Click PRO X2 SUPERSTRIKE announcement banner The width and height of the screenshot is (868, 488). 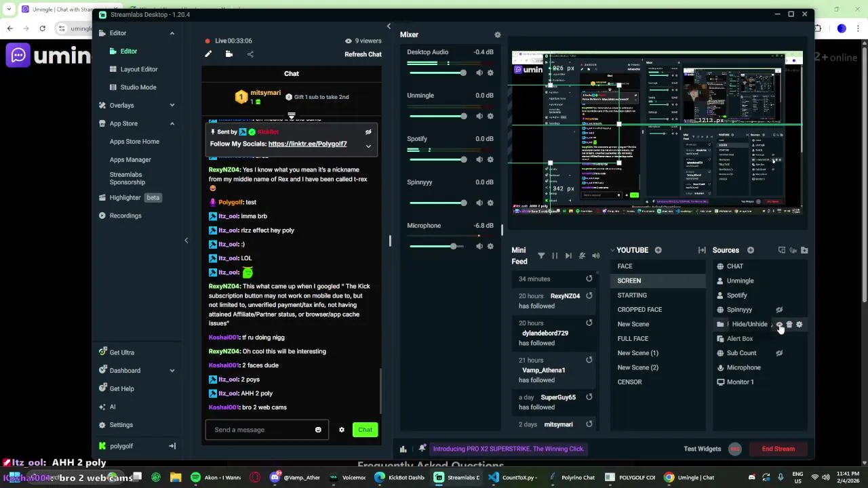(509, 449)
